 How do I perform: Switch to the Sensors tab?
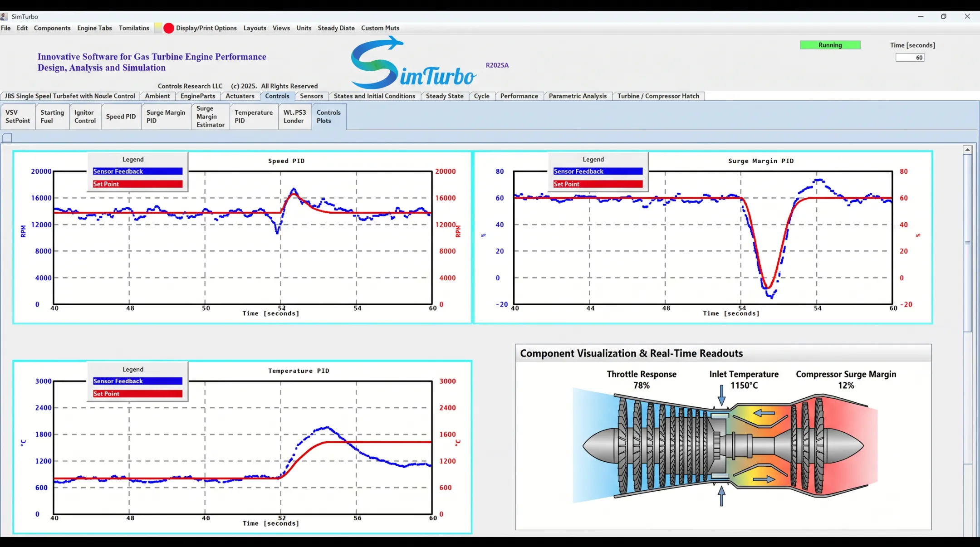click(311, 96)
